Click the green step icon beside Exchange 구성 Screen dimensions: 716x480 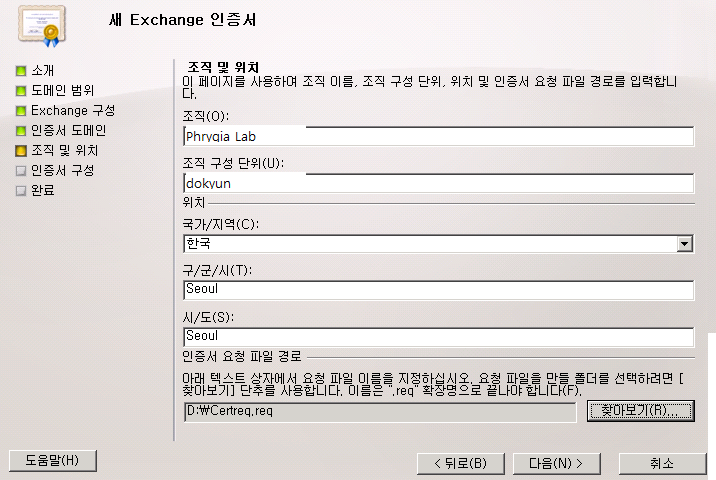[x=21, y=111]
